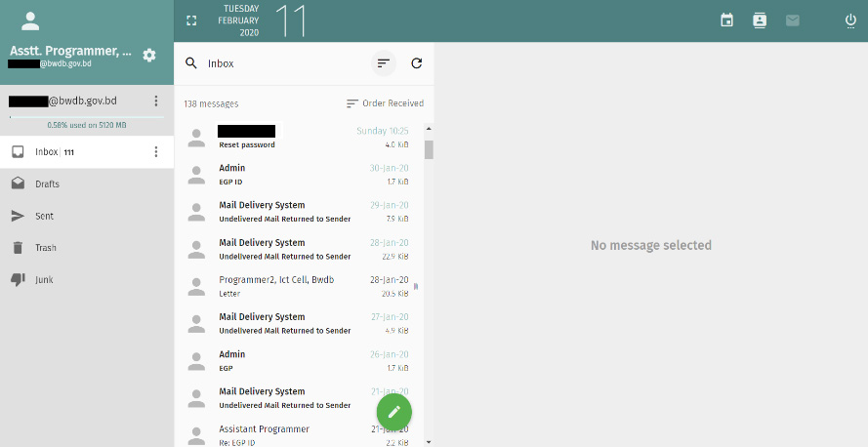Image resolution: width=868 pixels, height=447 pixels.
Task: Open account settings gear icon
Action: click(149, 55)
